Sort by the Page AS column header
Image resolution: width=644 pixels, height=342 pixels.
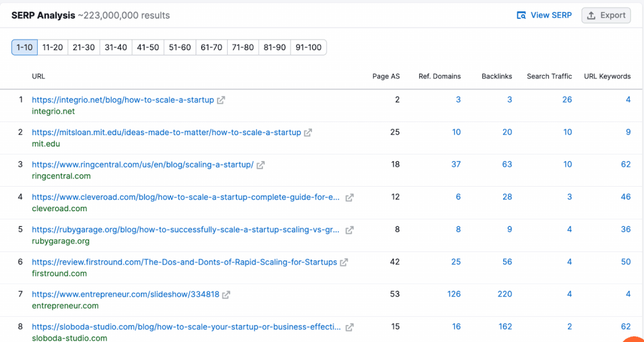(386, 76)
